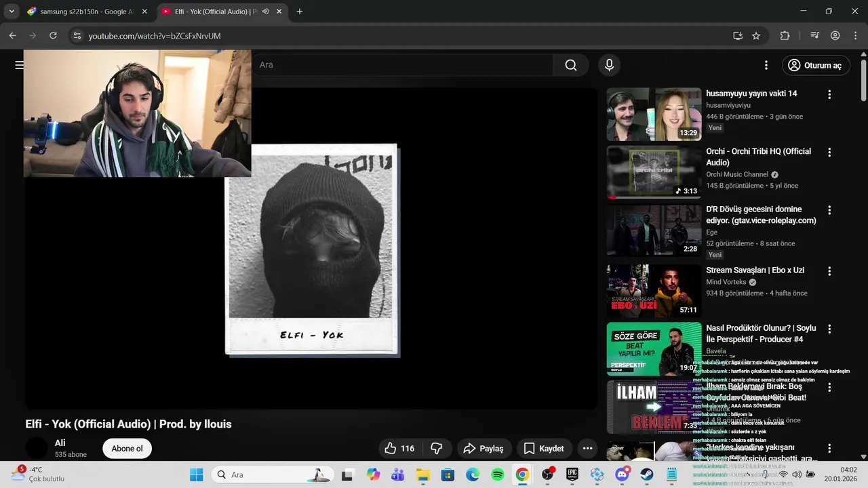Open Orchi Tribi HQ video thumbnail
Image resolution: width=868 pixels, height=488 pixels.
(x=654, y=172)
